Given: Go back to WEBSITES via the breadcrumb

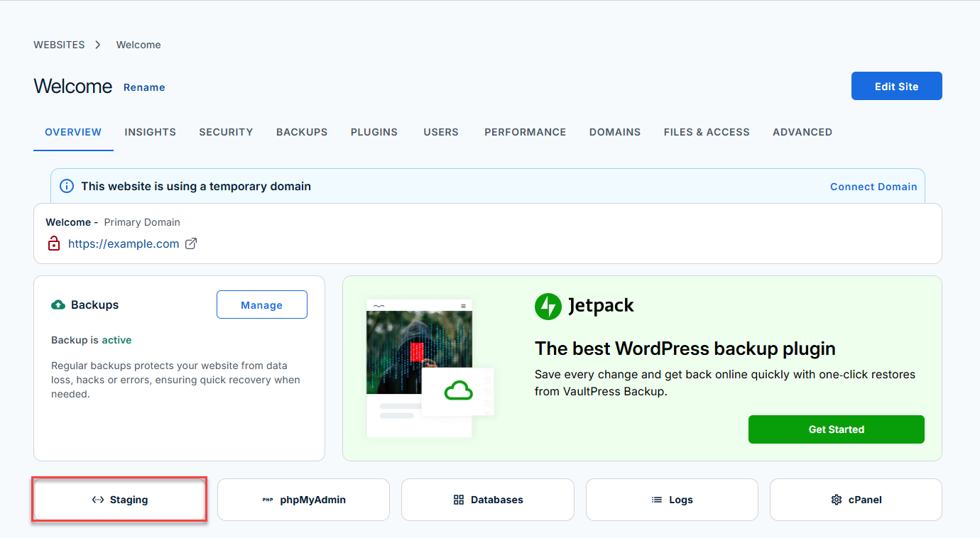Looking at the screenshot, I should (x=59, y=45).
